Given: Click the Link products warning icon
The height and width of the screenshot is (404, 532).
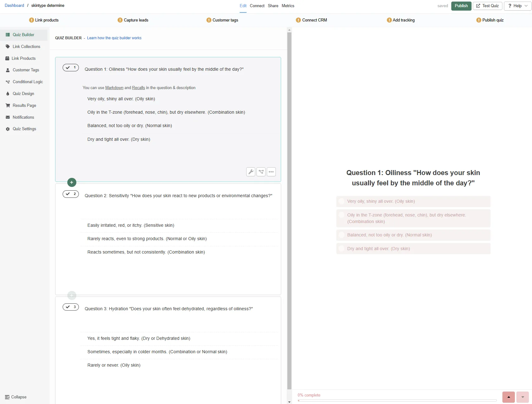Looking at the screenshot, I should [31, 20].
